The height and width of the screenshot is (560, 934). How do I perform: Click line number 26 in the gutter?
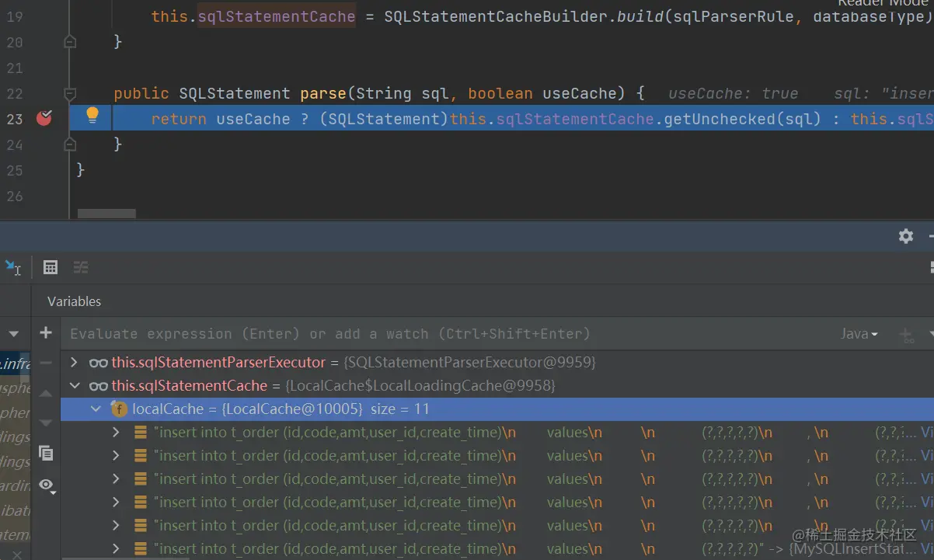pos(14,197)
